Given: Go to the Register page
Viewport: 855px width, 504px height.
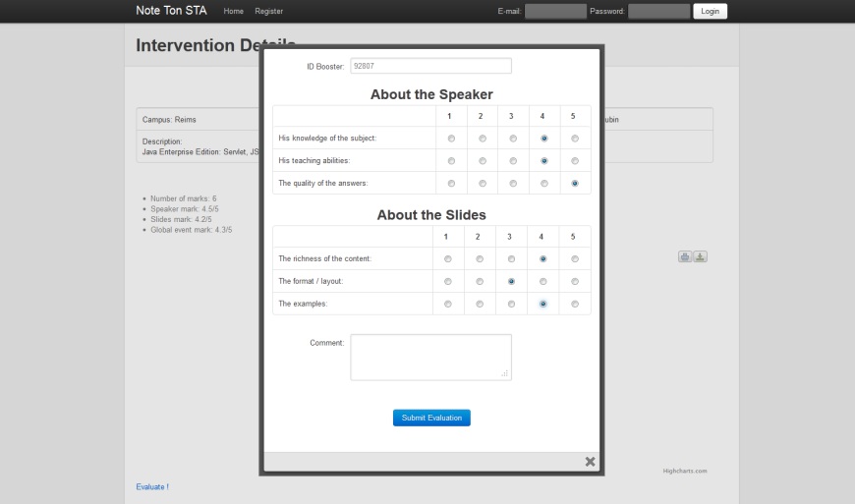Looking at the screenshot, I should coord(269,11).
